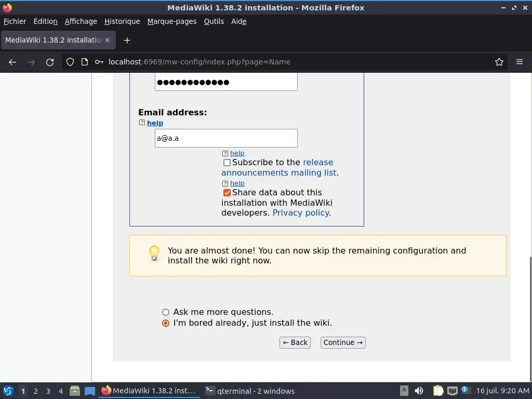Click the Continue button
The height and width of the screenshot is (399, 532).
coord(343,343)
